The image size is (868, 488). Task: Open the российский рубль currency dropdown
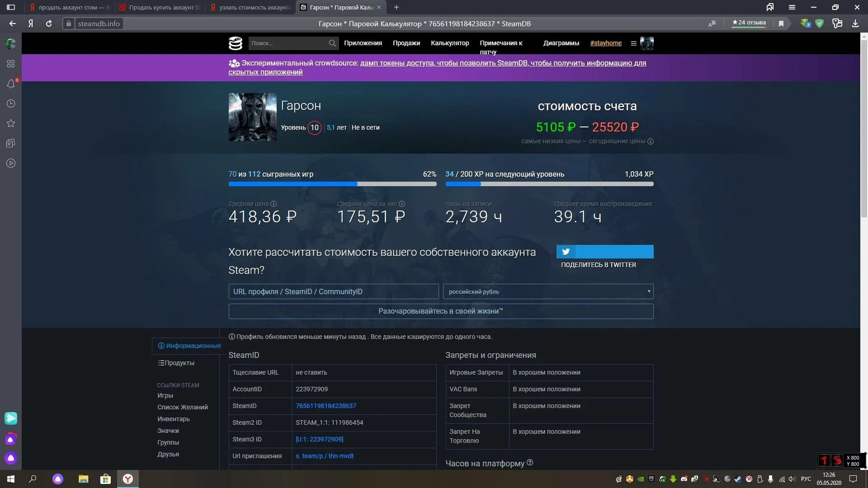548,291
